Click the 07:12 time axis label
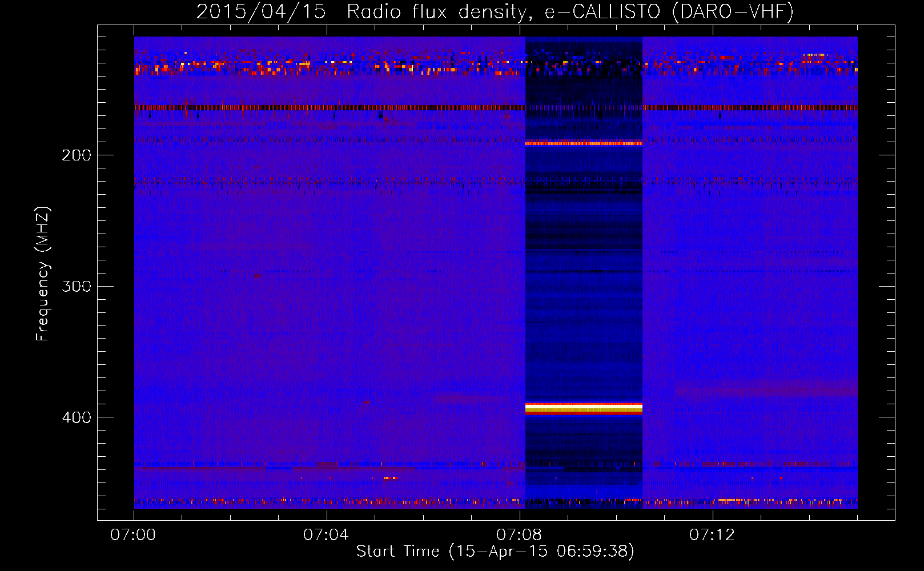The width and height of the screenshot is (924, 571). click(x=712, y=535)
